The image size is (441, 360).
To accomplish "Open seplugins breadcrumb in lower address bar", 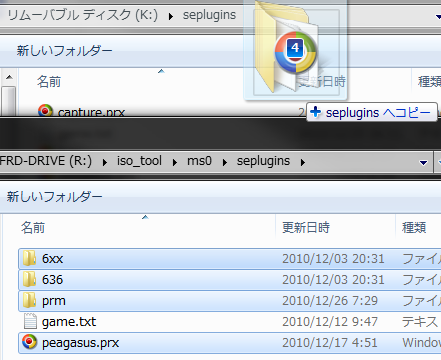I will pyautogui.click(x=263, y=161).
